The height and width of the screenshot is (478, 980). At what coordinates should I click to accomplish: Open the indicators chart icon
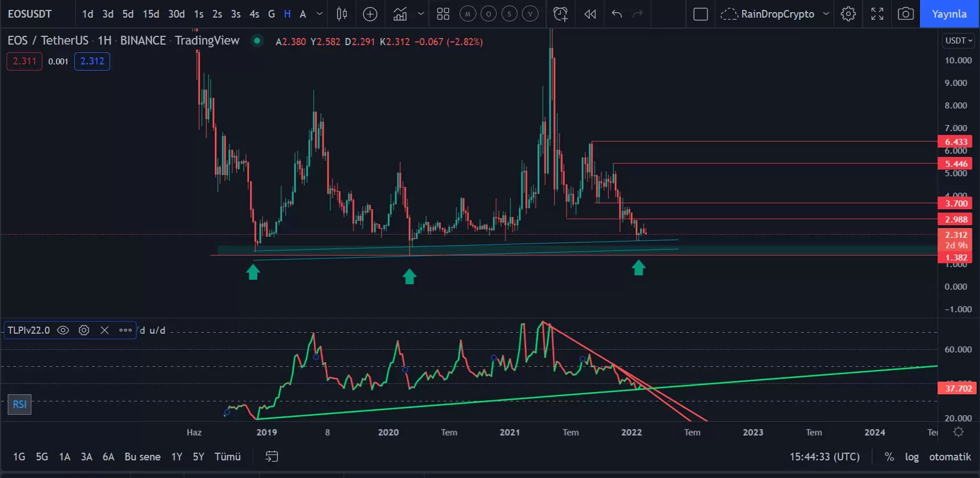400,14
